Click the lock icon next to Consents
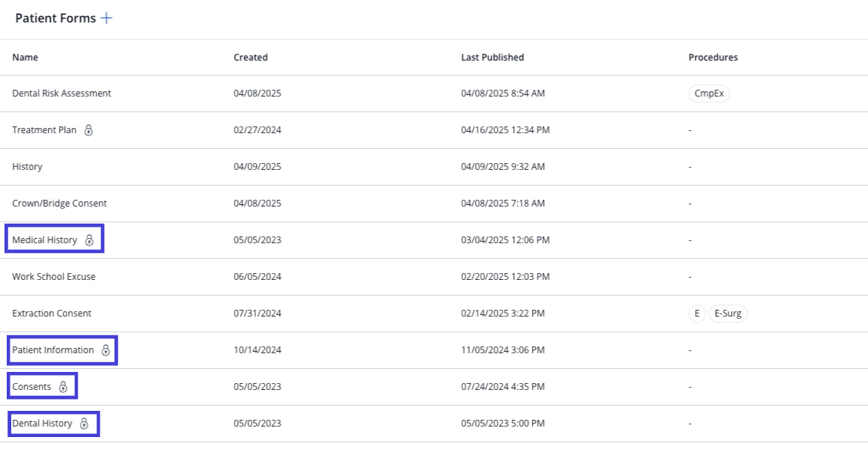868x461 pixels. [63, 387]
